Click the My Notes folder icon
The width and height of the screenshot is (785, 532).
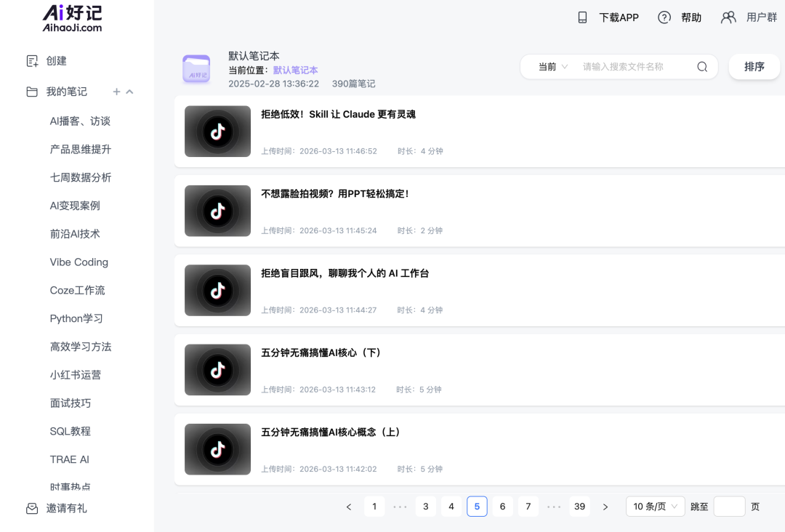[32, 92]
